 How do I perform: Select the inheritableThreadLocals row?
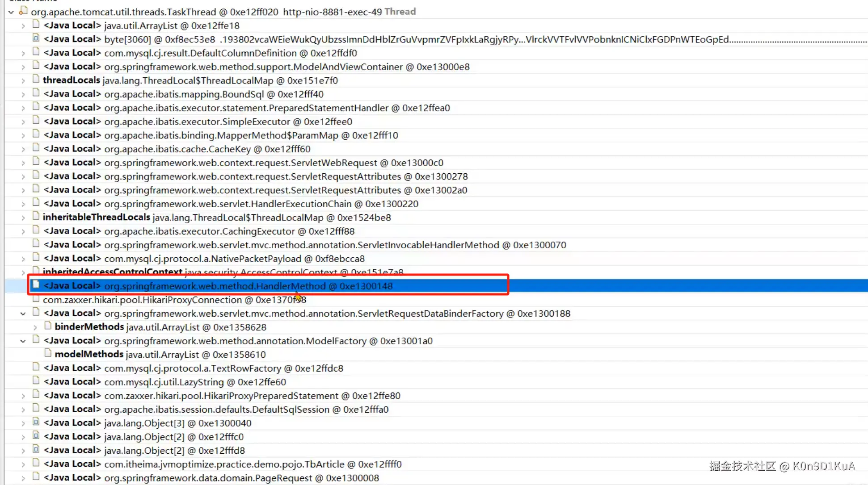[x=216, y=217]
